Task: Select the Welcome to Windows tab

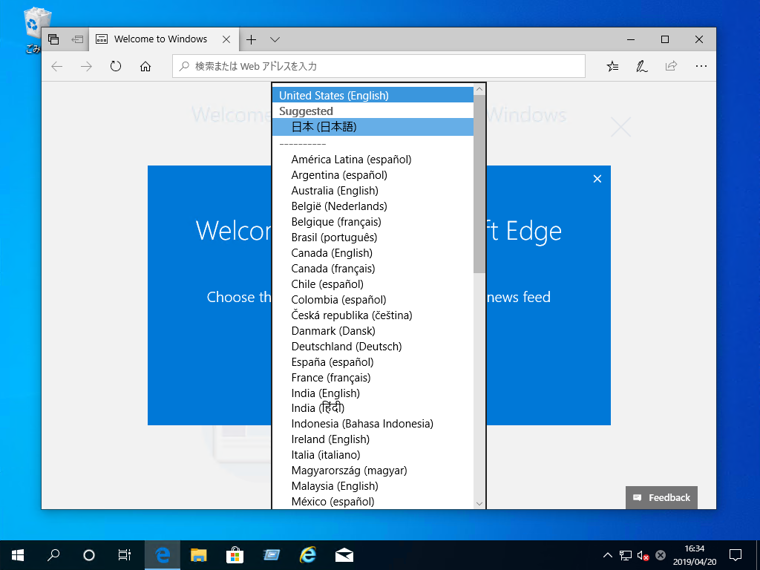Action: click(x=160, y=39)
